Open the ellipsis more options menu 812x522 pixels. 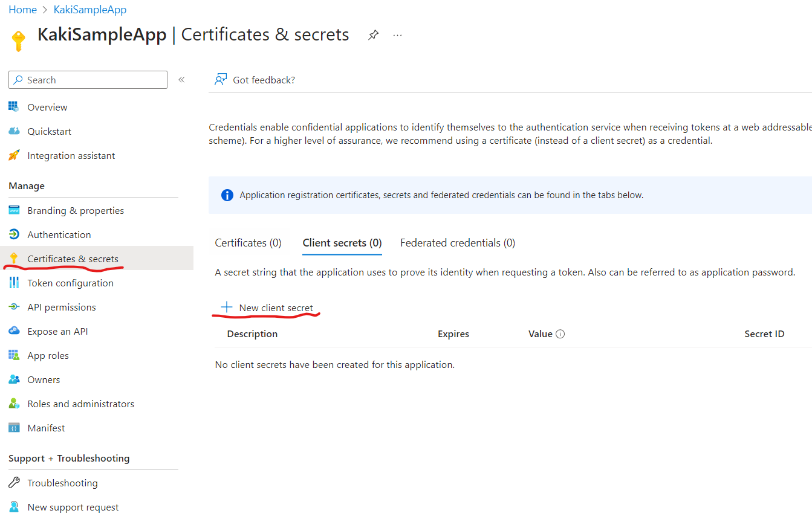click(397, 35)
